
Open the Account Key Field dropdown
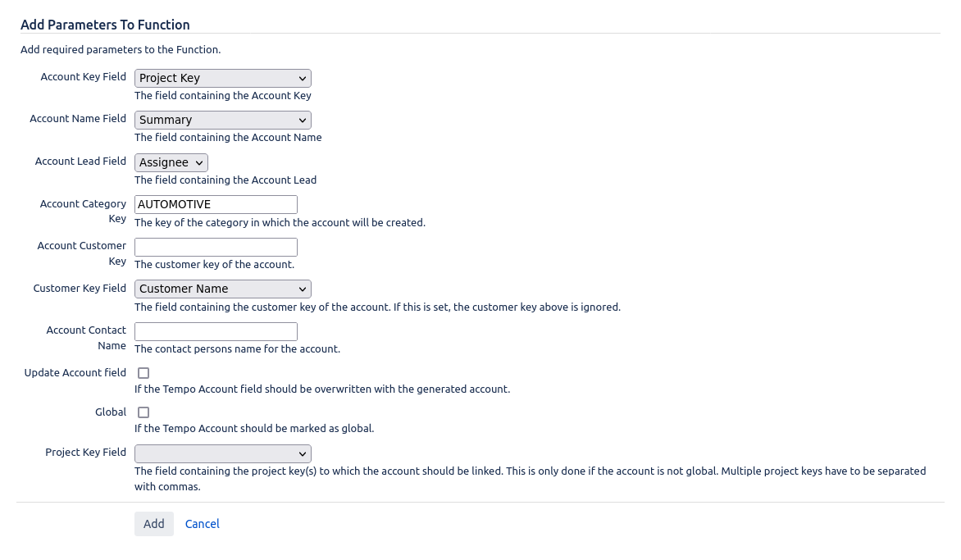(x=222, y=78)
